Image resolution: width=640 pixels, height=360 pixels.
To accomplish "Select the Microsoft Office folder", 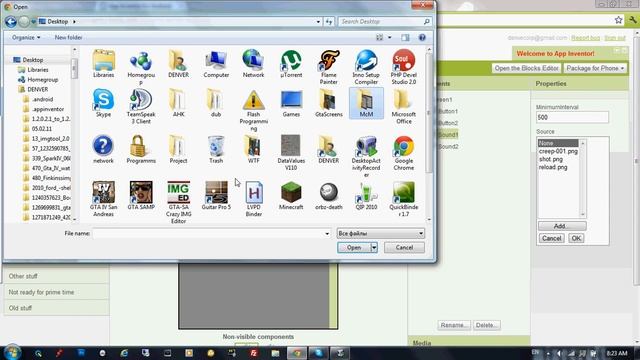I will (x=404, y=107).
